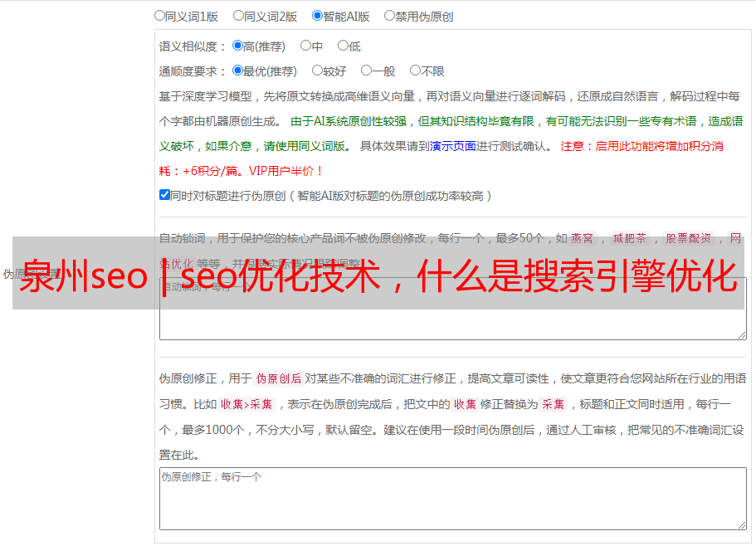Select 禁用伪原创 radio option
Image resolution: width=756 pixels, height=546 pixels.
[x=389, y=16]
